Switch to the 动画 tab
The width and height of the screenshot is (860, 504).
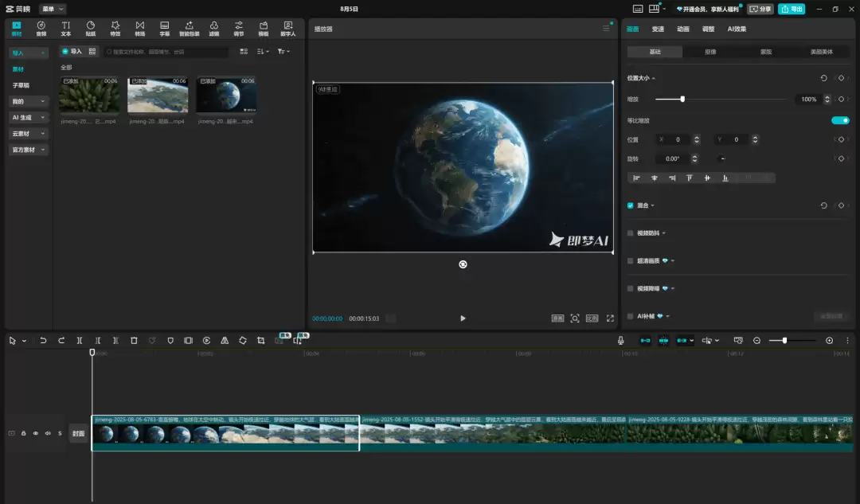tap(683, 29)
